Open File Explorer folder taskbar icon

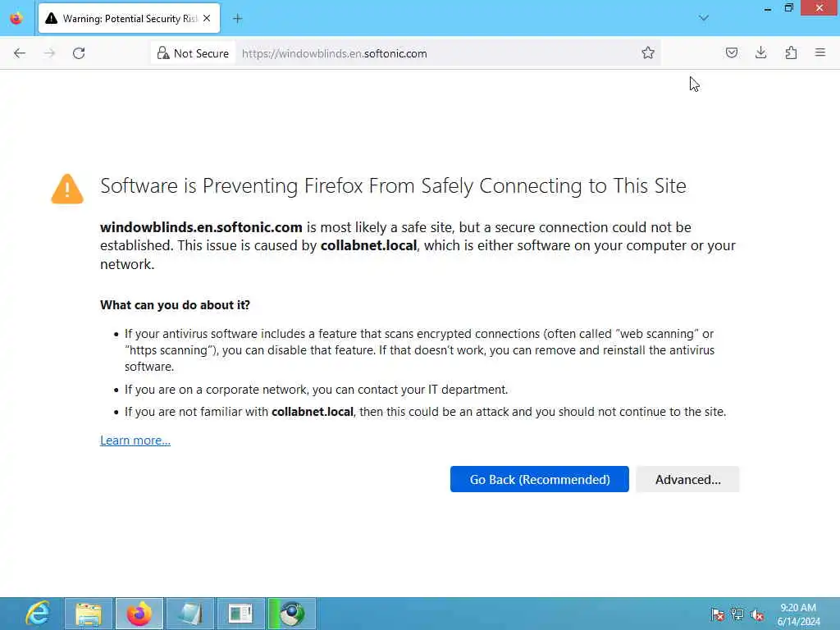(x=89, y=614)
